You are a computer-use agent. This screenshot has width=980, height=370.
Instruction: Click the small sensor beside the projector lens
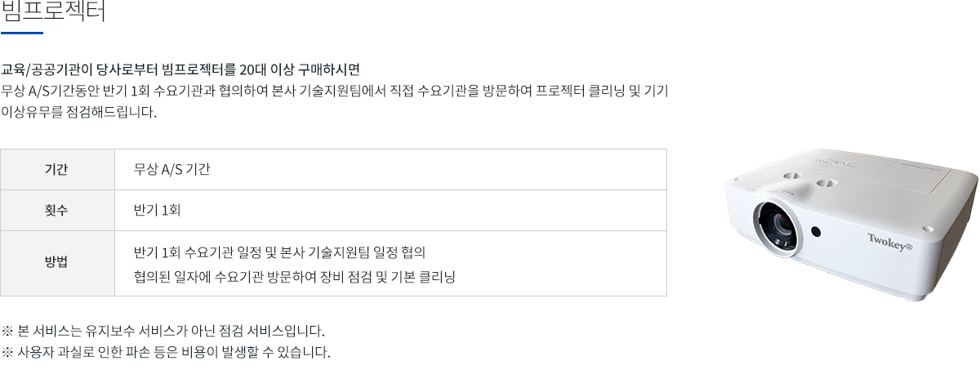tap(816, 232)
